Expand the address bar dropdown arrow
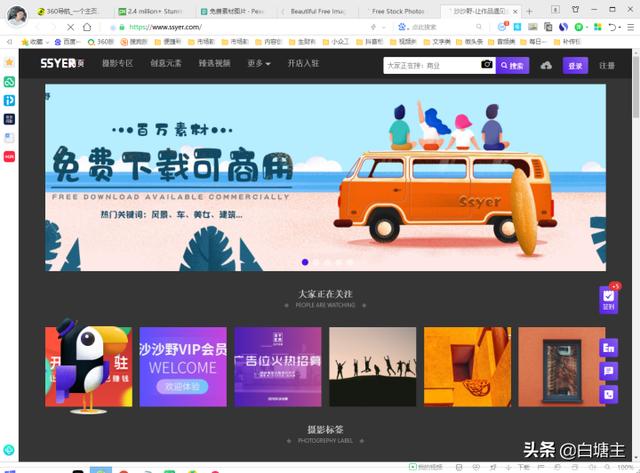The height and width of the screenshot is (473, 640). [x=384, y=27]
